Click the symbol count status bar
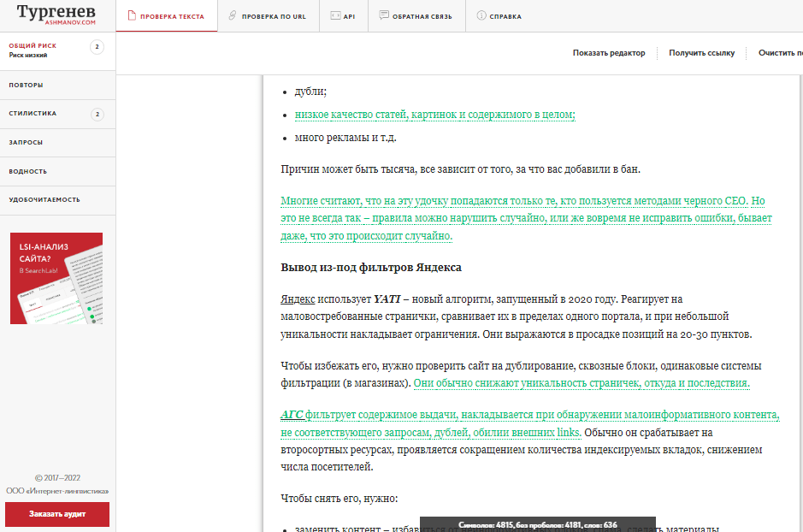The width and height of the screenshot is (803, 532). click(x=538, y=524)
